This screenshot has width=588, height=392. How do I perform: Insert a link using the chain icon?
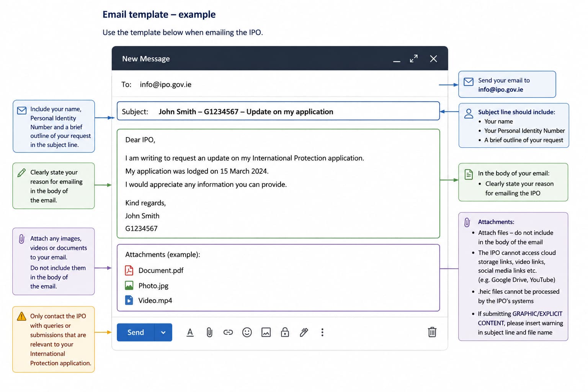228,332
